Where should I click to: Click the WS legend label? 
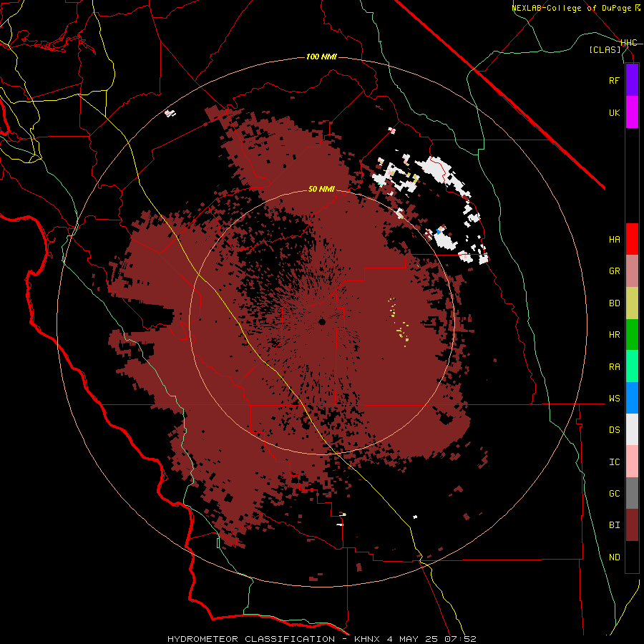614,399
